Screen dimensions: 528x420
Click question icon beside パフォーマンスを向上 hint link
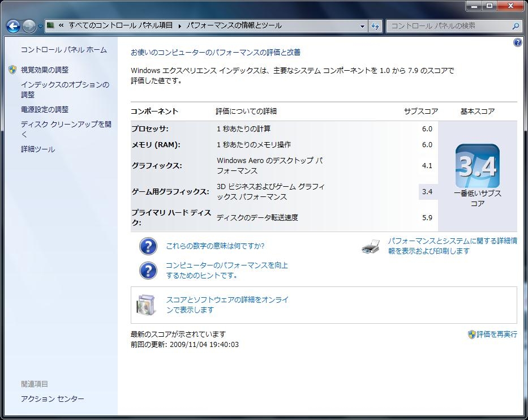tap(148, 271)
